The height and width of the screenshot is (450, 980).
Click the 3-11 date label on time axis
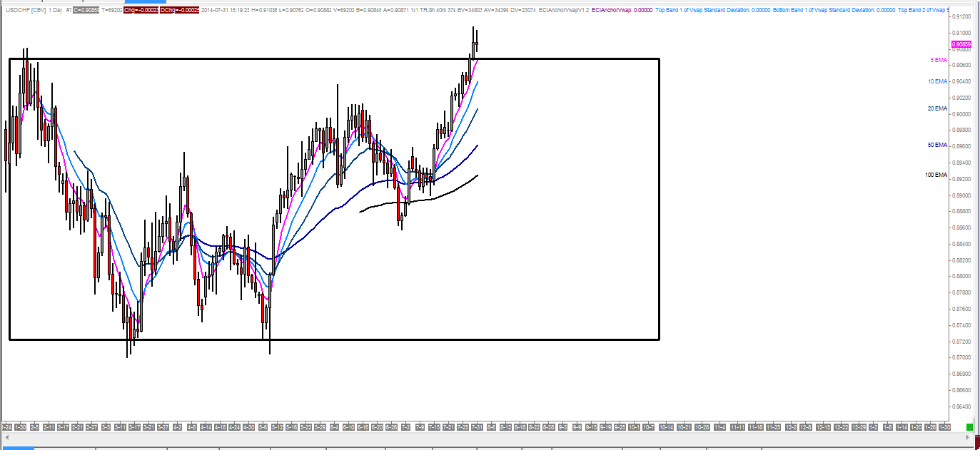point(120,426)
